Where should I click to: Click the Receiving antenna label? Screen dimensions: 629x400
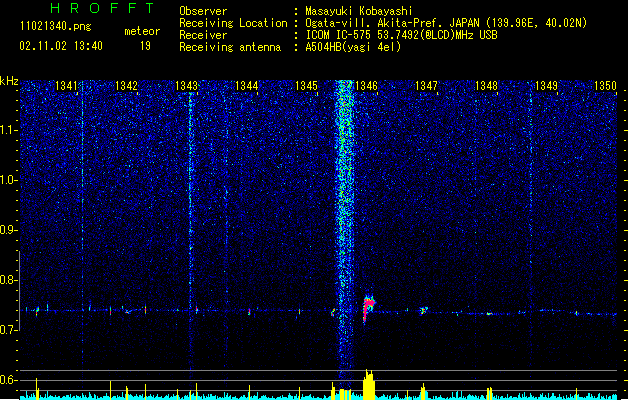click(x=230, y=47)
